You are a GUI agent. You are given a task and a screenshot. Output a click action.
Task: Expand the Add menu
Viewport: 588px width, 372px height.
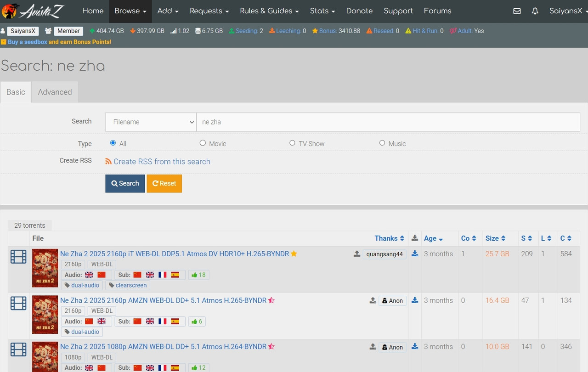(x=168, y=11)
